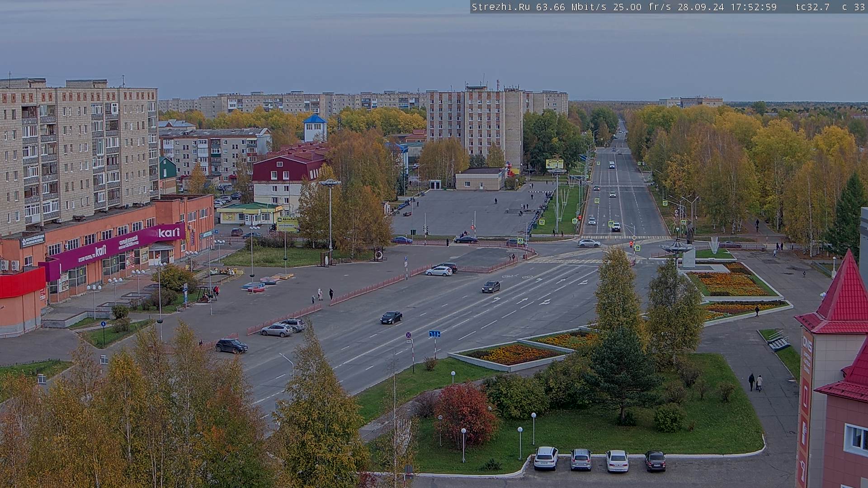Click the "28.09.24" date stamp
868x488 pixels.
(700, 7)
